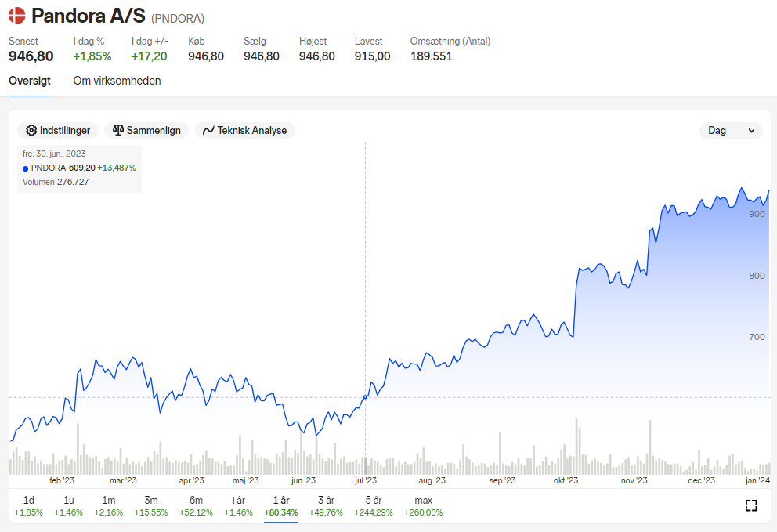Open Teknisk Analyse chart tools
This screenshot has height=532, width=777.
tap(245, 130)
